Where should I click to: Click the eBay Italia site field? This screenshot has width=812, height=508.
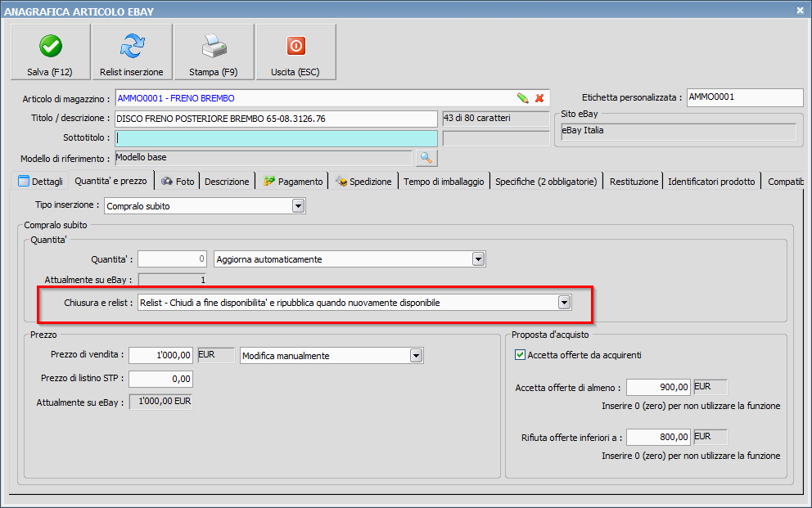tap(679, 132)
